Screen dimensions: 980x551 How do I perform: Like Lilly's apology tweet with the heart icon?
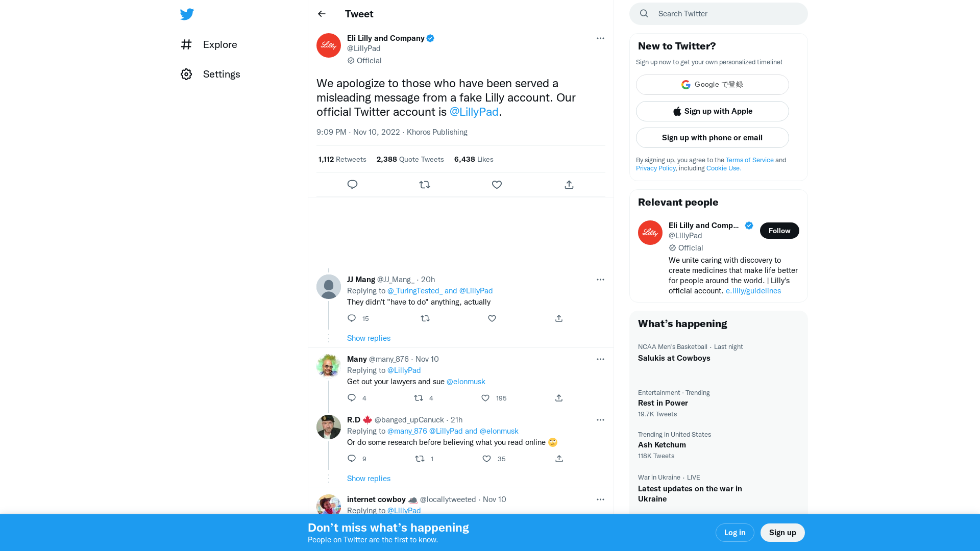(x=497, y=185)
